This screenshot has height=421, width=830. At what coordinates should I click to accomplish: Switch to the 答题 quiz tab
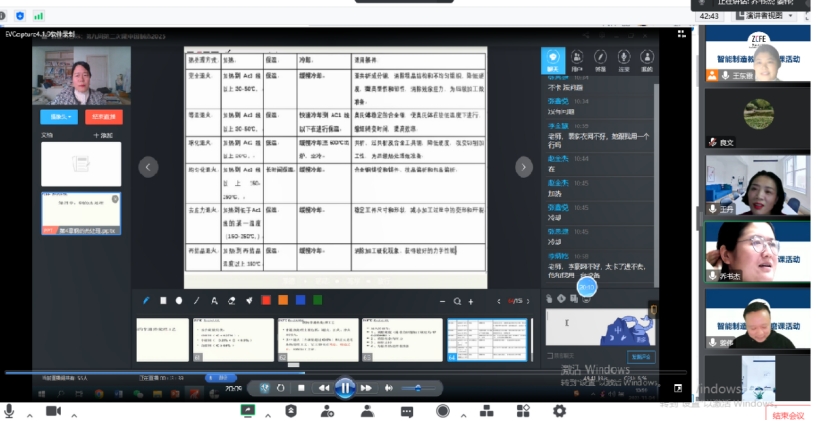(x=600, y=61)
